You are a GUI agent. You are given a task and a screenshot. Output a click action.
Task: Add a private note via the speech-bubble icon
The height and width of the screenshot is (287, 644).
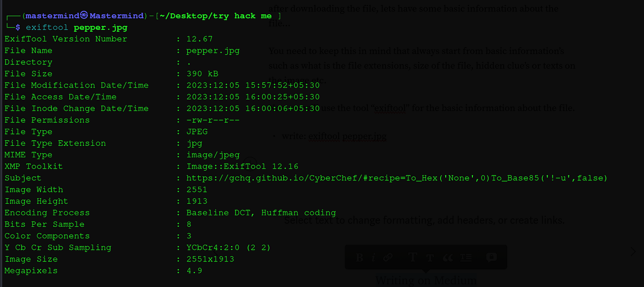[x=491, y=257]
